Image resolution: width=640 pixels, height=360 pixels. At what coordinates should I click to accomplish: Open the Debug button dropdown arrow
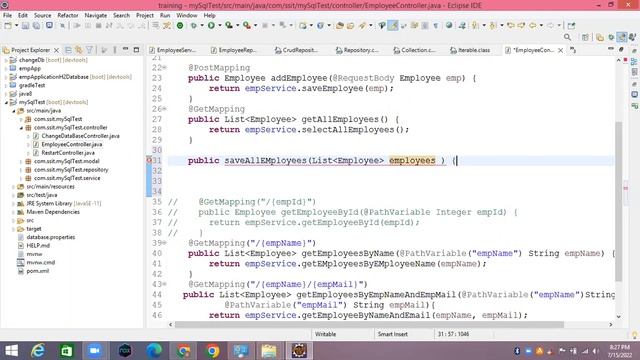tap(202, 25)
